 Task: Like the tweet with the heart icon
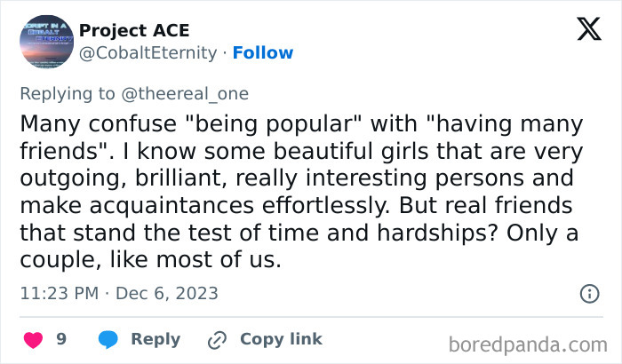tap(32, 339)
